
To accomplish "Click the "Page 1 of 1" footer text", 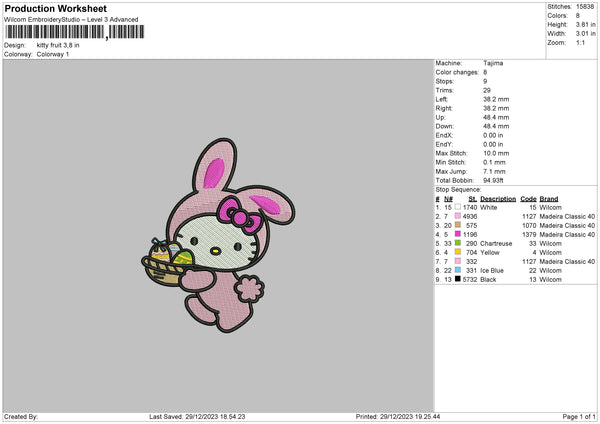I will pyautogui.click(x=579, y=416).
